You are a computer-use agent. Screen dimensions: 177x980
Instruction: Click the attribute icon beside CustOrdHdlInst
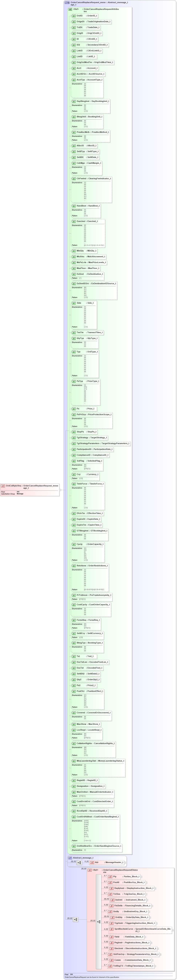(74, 817)
